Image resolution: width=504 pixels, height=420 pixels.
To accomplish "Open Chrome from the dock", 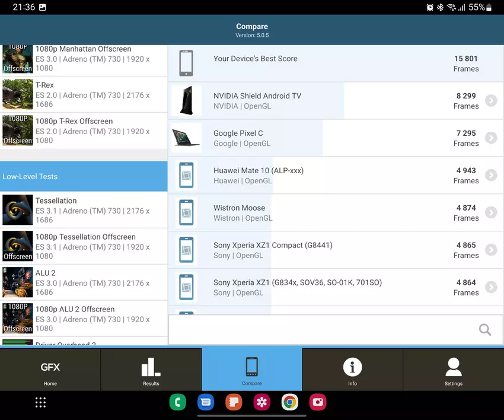I will 290,402.
